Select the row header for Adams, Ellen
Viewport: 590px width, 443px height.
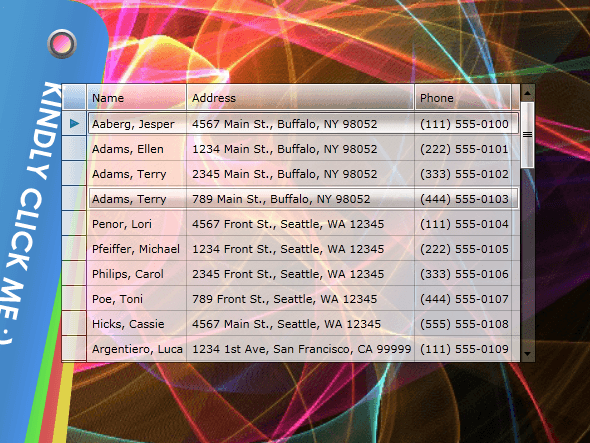click(74, 149)
